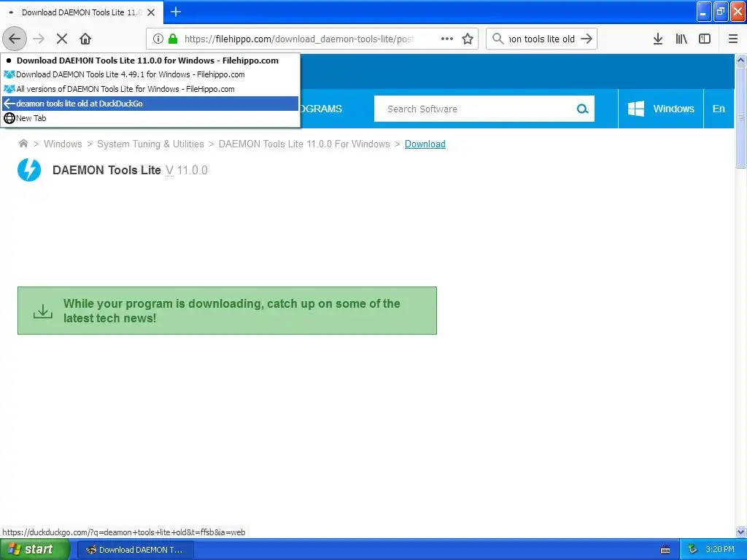
Task: Open the page actions three-dot menu
Action: tap(447, 39)
